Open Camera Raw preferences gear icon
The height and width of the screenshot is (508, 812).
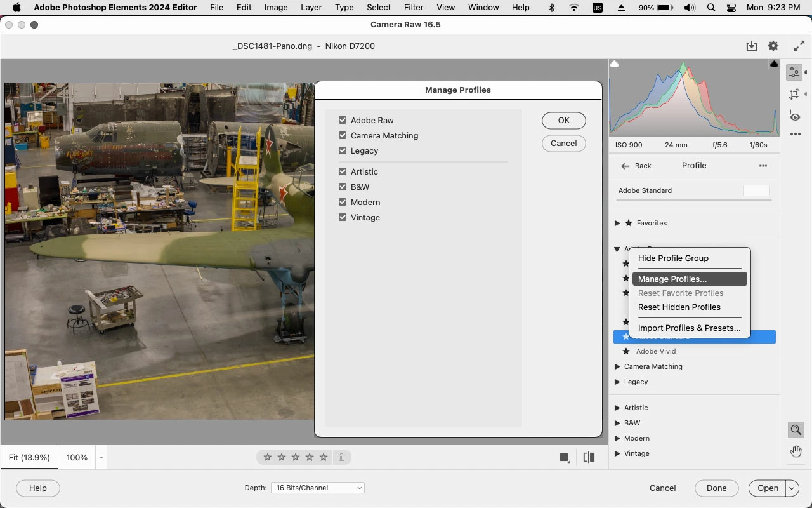773,46
